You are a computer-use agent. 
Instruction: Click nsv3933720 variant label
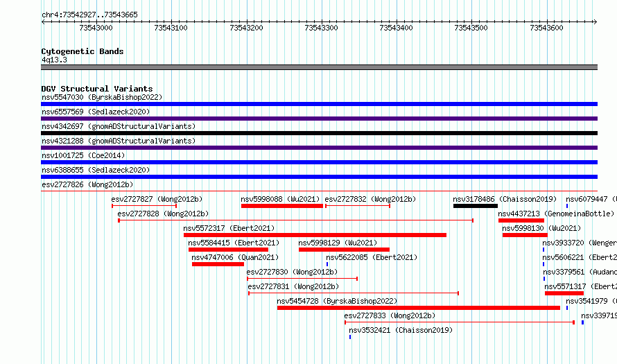[x=580, y=243]
